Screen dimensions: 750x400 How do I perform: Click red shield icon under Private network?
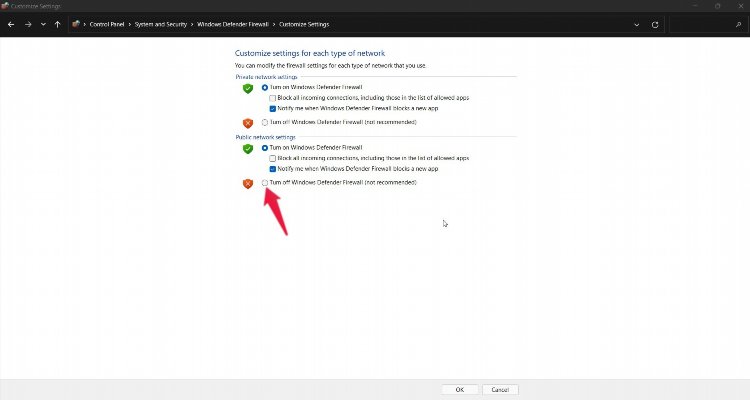click(x=248, y=123)
